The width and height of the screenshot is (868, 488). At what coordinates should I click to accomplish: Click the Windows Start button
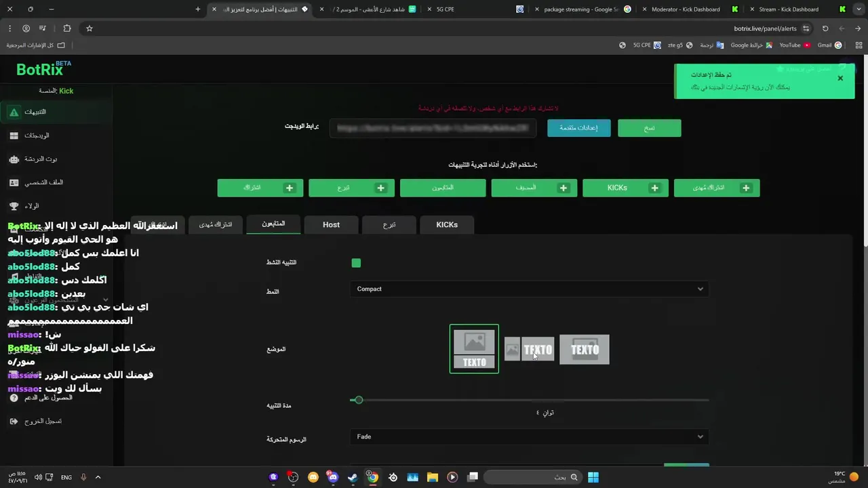tap(593, 477)
